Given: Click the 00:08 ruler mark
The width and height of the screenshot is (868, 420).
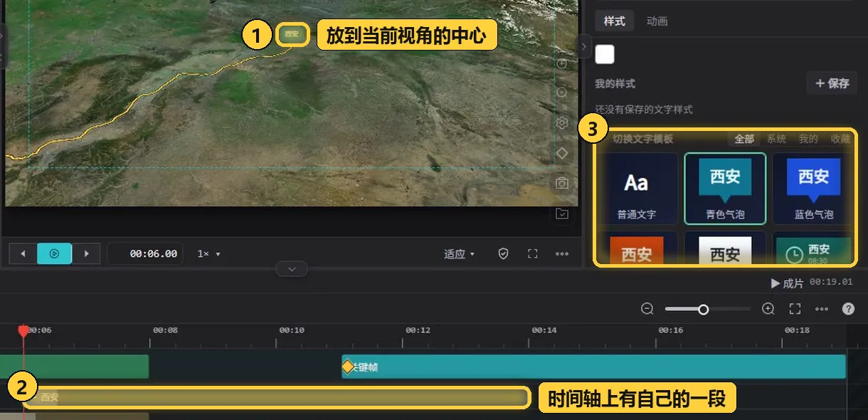Looking at the screenshot, I should coord(164,330).
